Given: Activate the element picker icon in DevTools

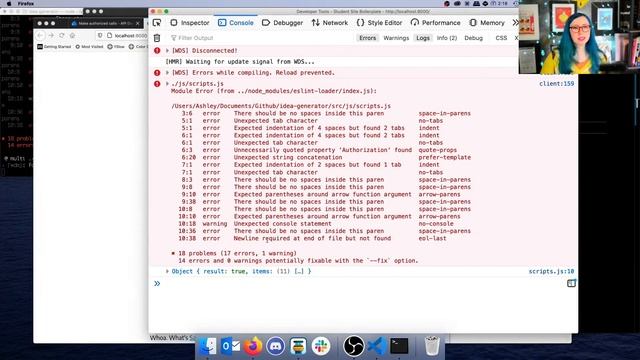Looking at the screenshot, I should point(157,23).
